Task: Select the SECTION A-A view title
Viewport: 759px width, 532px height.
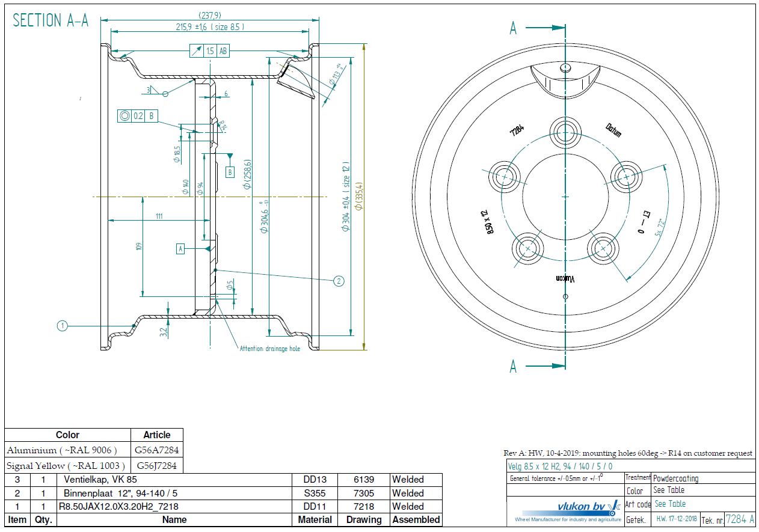Action: tap(51, 20)
